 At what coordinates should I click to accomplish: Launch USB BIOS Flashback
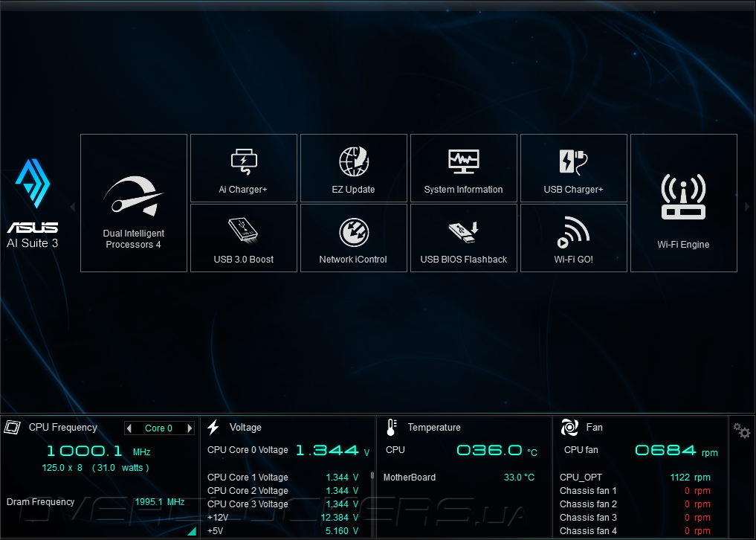coord(463,238)
